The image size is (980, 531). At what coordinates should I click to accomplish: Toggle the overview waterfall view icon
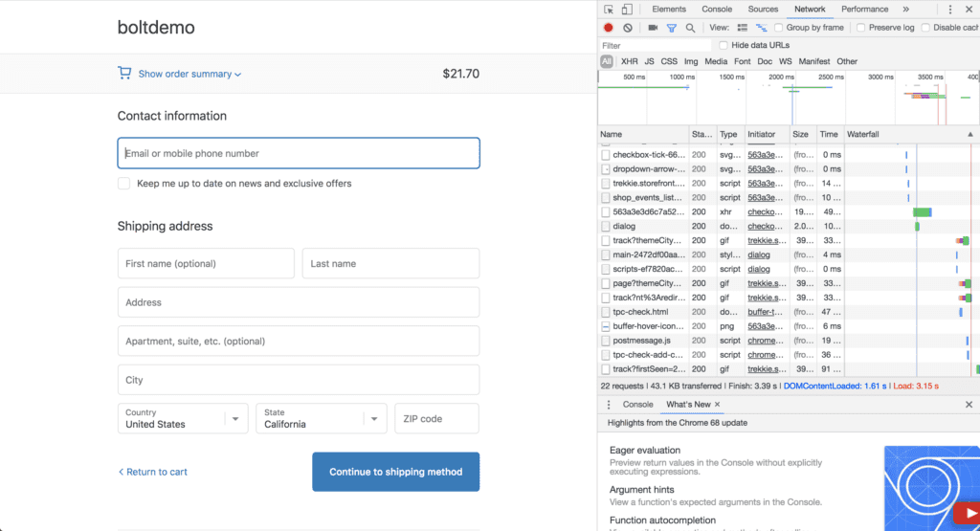pyautogui.click(x=761, y=28)
